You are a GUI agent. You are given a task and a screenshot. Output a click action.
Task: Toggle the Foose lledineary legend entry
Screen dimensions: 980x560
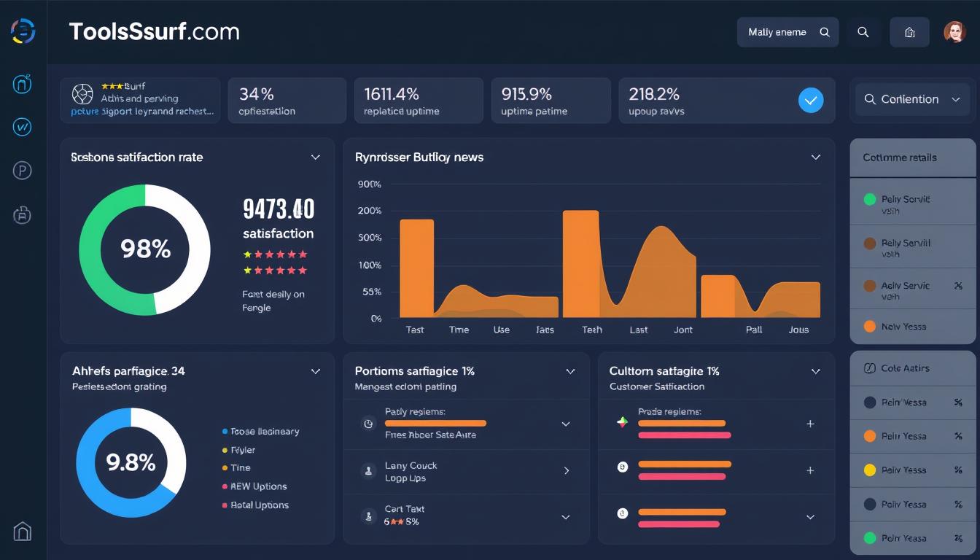coord(260,431)
